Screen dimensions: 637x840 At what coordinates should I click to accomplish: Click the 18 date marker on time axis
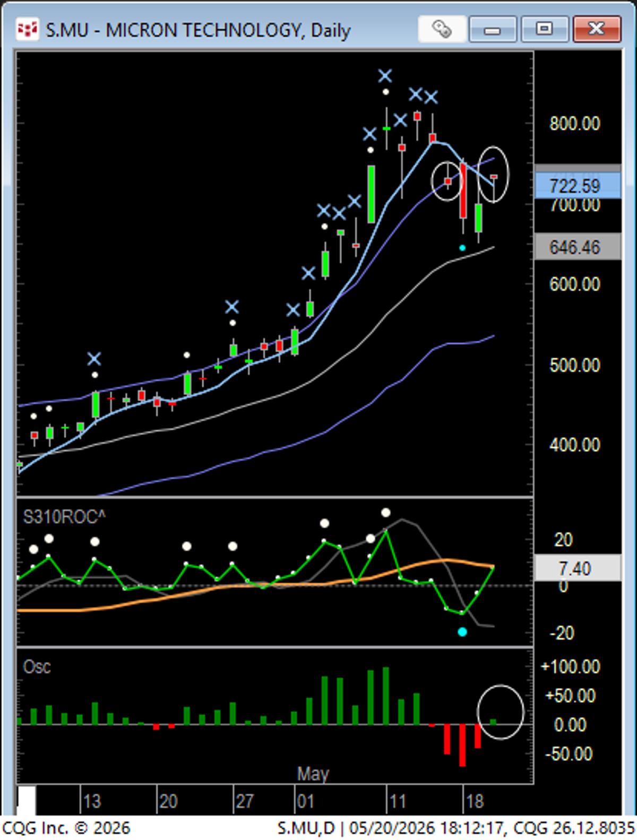click(x=474, y=801)
